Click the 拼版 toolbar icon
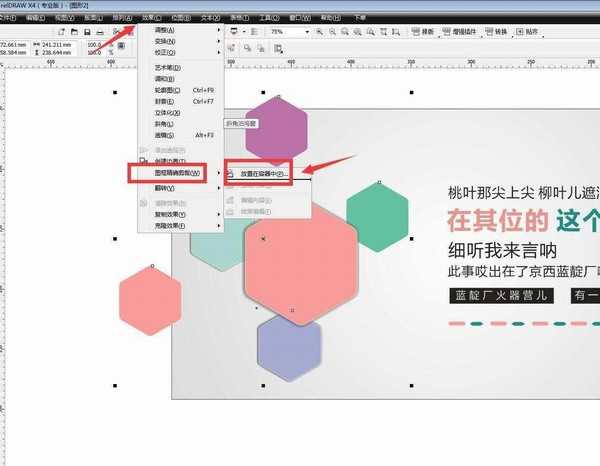600x466 pixels. tap(422, 32)
